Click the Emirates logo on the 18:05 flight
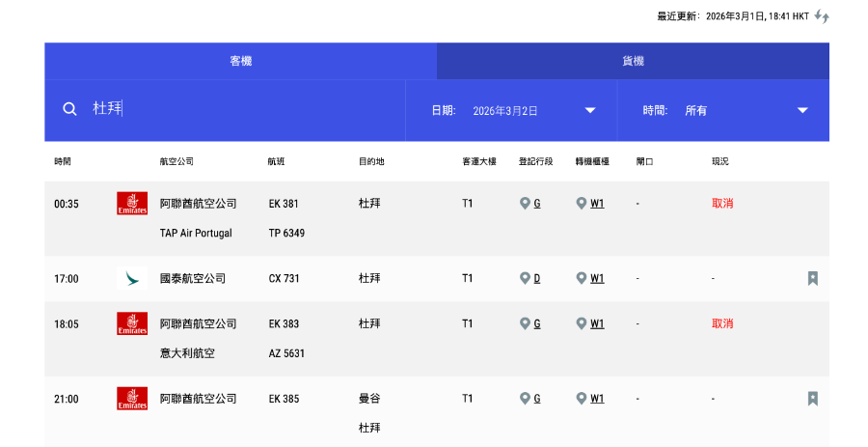Viewport: 868px width, 447px height. pyautogui.click(x=132, y=323)
